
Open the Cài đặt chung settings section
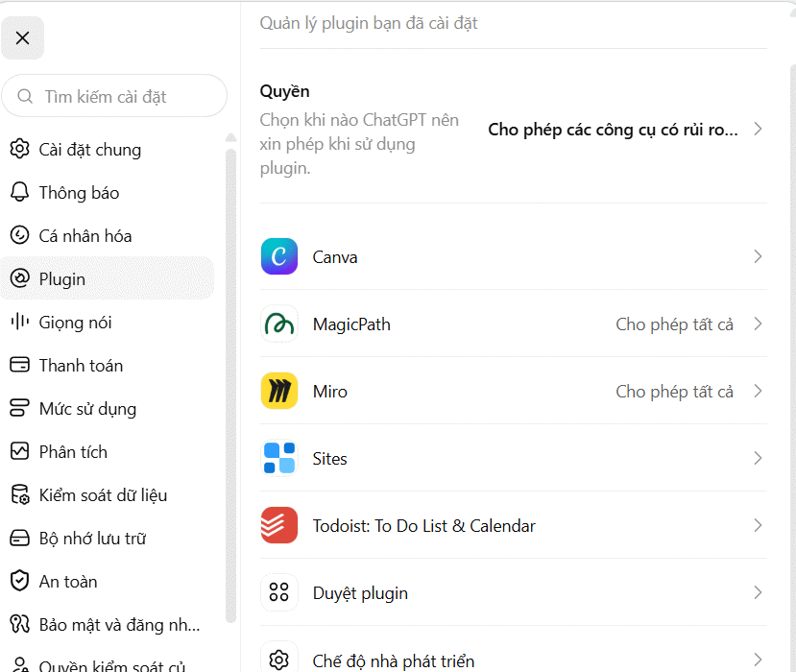[x=108, y=149]
